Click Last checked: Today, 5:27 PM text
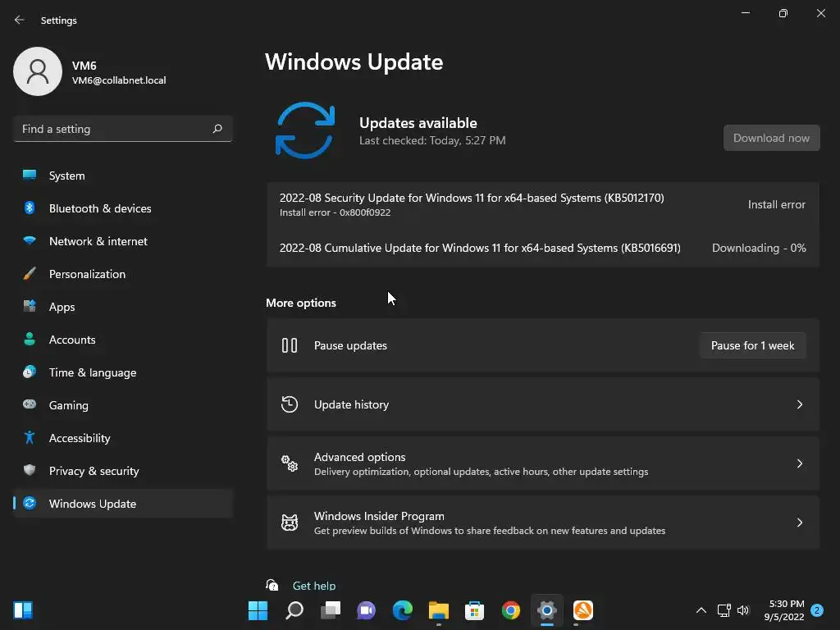This screenshot has height=630, width=840. click(432, 140)
